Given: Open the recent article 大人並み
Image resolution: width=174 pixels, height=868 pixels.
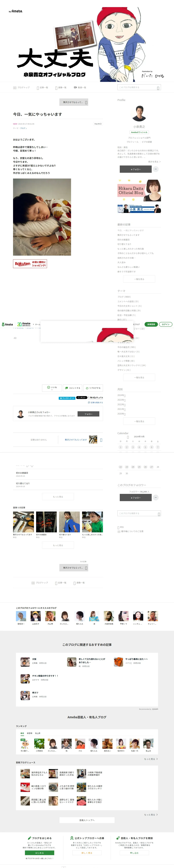Looking at the screenshot, I should click(x=121, y=262).
